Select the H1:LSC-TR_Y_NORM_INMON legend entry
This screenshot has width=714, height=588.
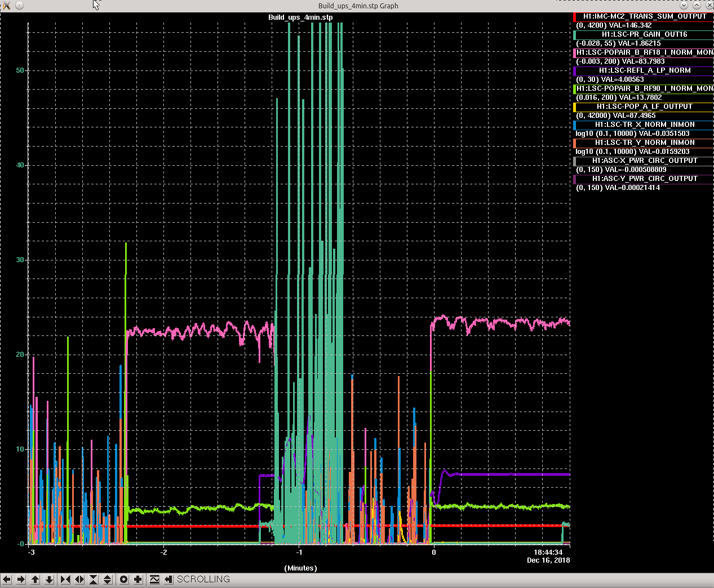click(x=644, y=143)
